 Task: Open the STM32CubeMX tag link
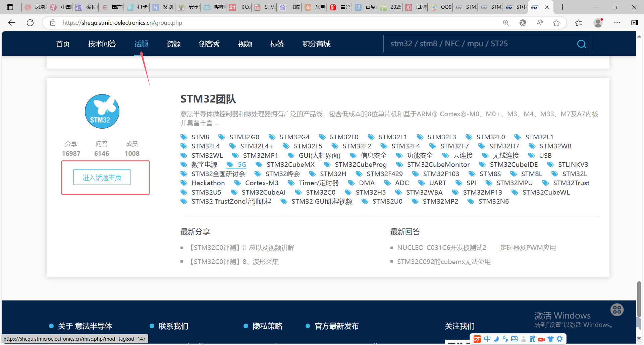point(290,164)
